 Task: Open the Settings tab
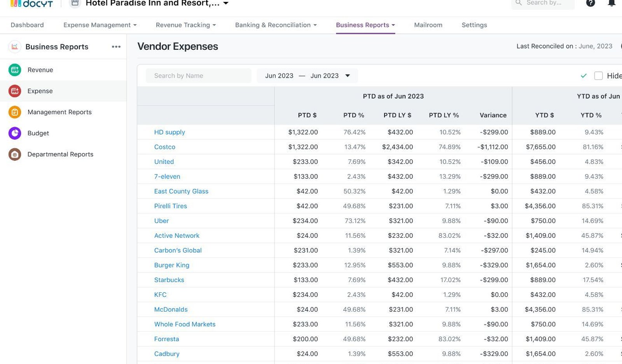click(474, 25)
